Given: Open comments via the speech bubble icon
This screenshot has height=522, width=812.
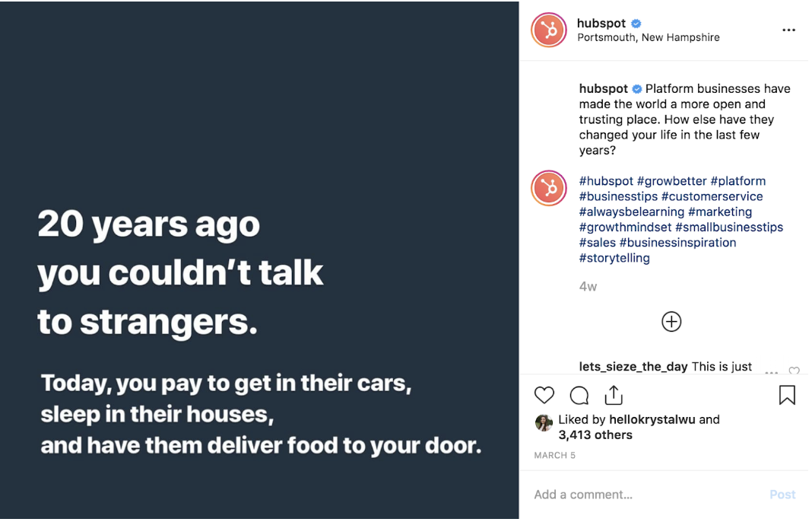Looking at the screenshot, I should click(579, 395).
